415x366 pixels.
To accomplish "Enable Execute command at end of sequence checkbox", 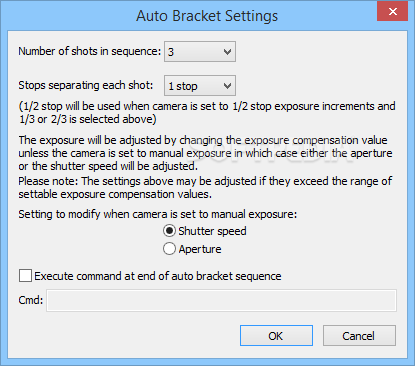I will pyautogui.click(x=25, y=276).
